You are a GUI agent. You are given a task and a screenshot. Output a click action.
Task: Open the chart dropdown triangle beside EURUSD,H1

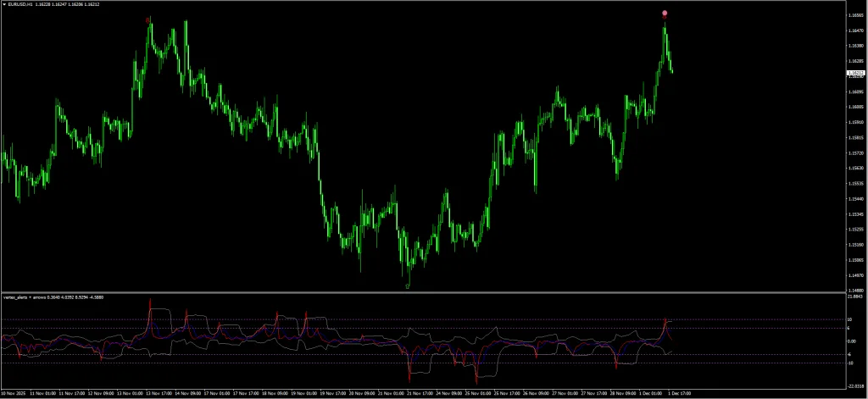[x=4, y=4]
